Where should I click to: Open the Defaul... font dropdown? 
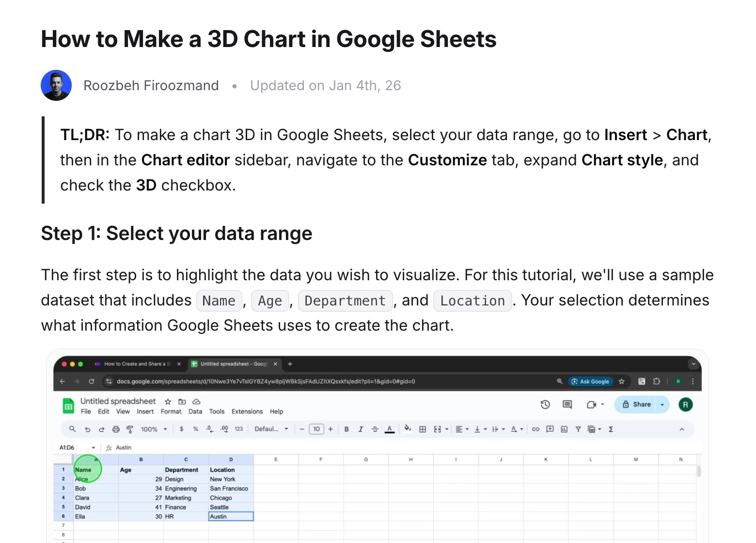(271, 429)
